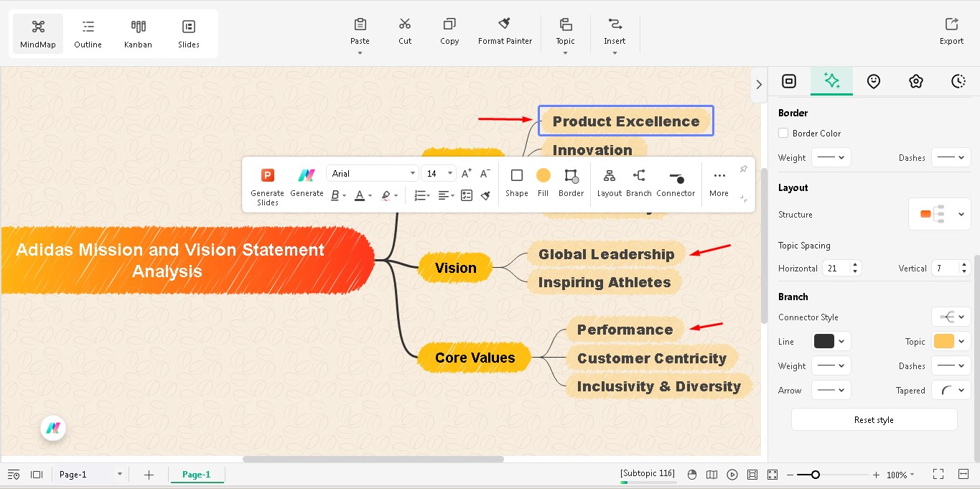The image size is (980, 489).
Task: Click the Paste icon
Action: click(x=360, y=24)
